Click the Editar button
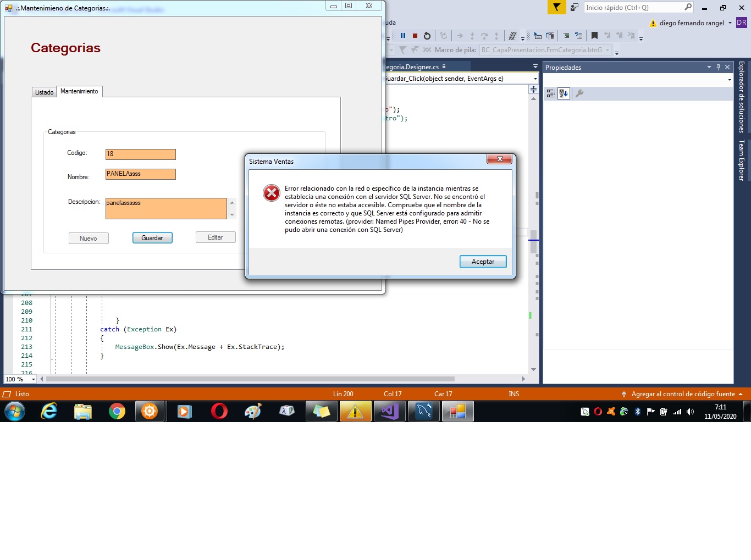Image resolution: width=751 pixels, height=560 pixels. tap(216, 237)
